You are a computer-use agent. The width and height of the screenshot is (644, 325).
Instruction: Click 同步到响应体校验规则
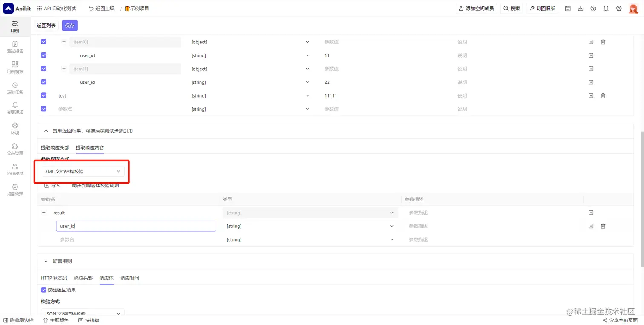coord(95,186)
